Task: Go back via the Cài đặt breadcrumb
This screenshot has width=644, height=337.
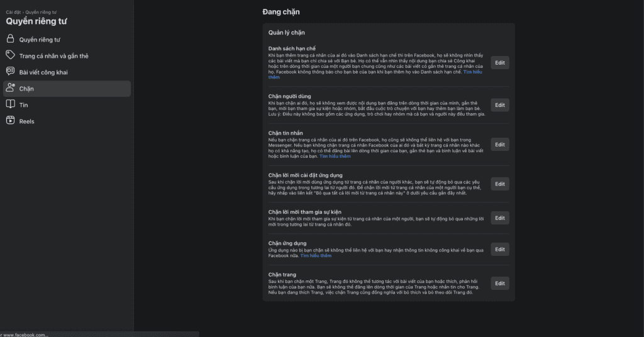Action: [x=13, y=12]
